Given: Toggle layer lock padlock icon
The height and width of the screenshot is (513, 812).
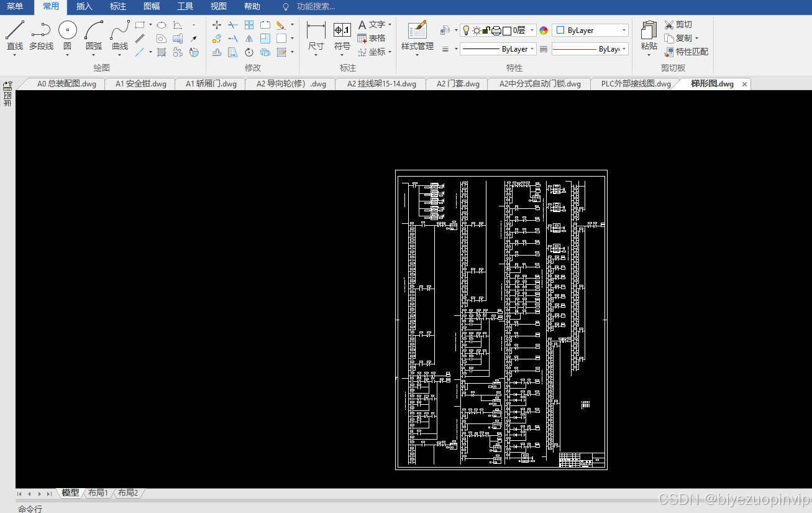Looking at the screenshot, I should pyautogui.click(x=486, y=30).
